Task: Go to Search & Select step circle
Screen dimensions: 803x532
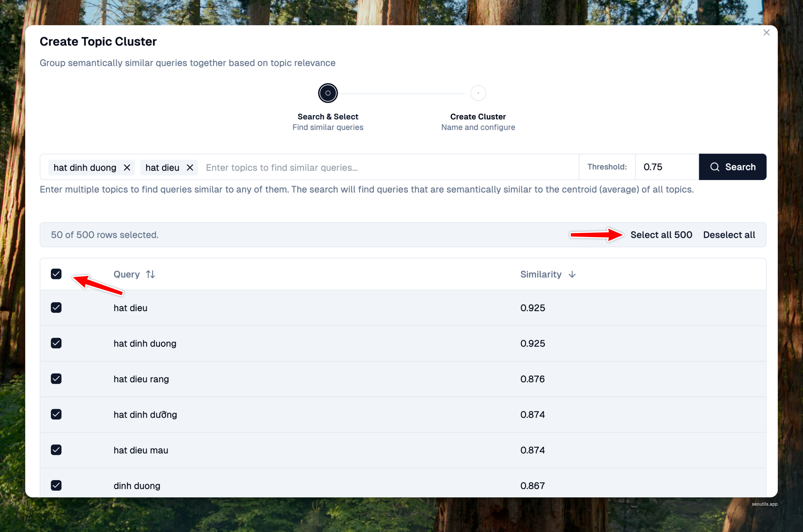Action: [328, 93]
